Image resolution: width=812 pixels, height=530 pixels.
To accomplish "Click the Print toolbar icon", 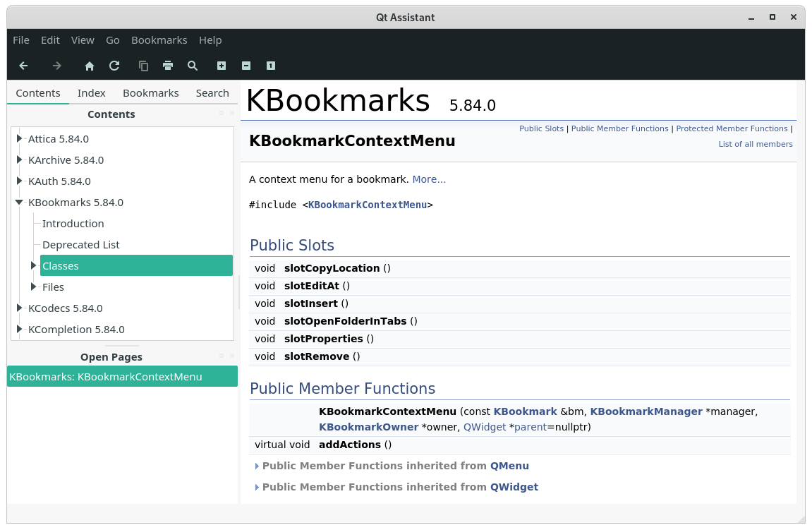I will [168, 66].
